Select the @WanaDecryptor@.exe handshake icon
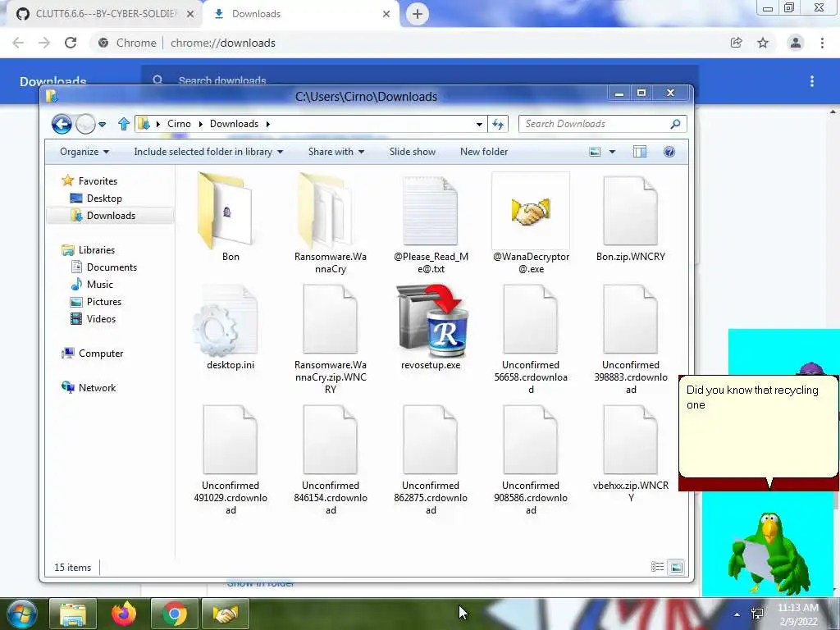This screenshot has height=630, width=840. (531, 210)
